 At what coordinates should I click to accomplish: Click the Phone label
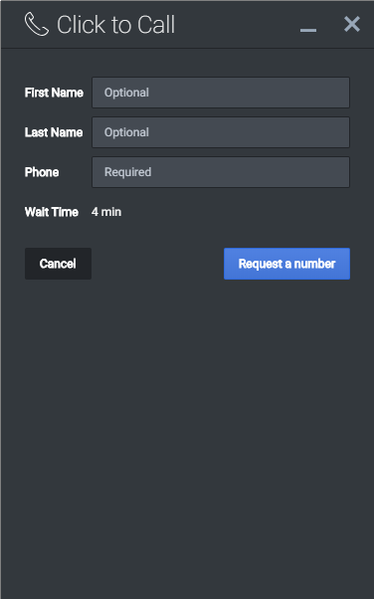(x=42, y=172)
